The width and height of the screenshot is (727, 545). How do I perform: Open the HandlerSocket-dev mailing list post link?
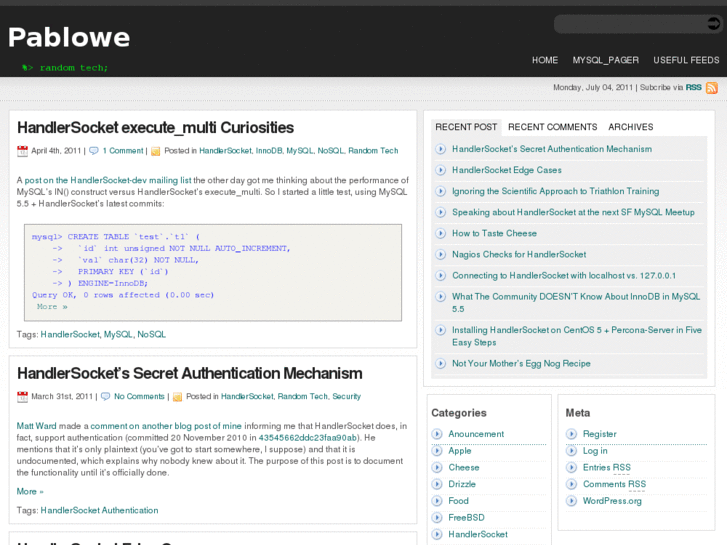point(108,180)
